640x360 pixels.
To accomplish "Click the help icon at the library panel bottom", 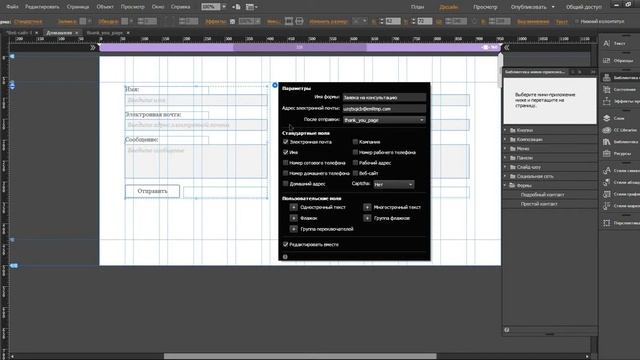I will tap(507, 330).
